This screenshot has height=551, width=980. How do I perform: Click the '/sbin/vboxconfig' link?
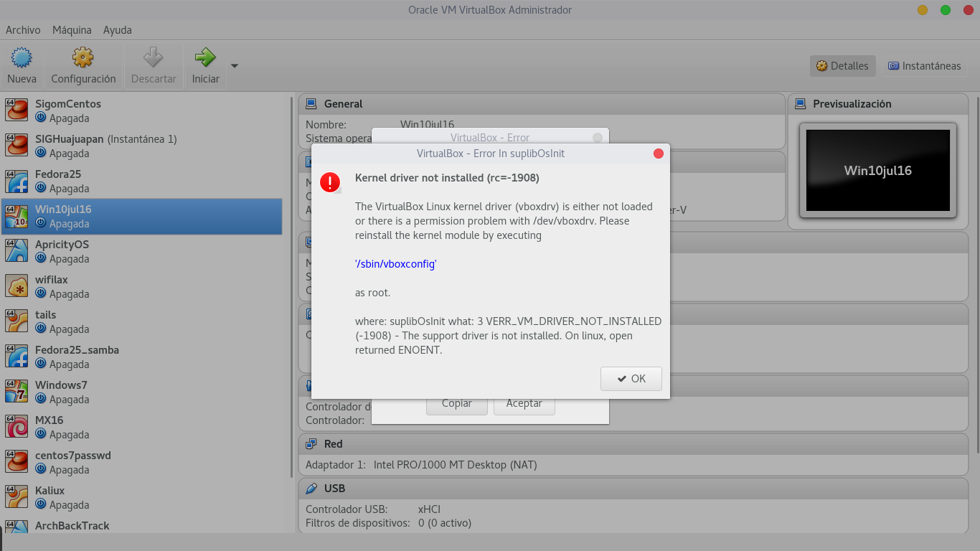click(396, 264)
